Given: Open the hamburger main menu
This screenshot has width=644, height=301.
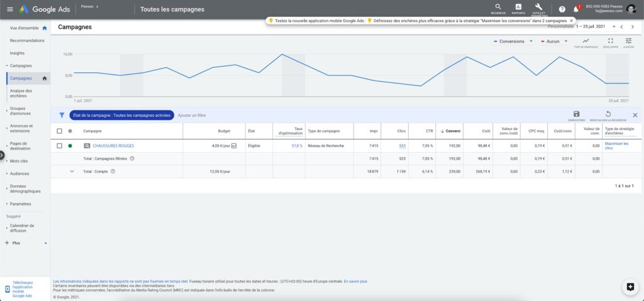Looking at the screenshot, I should 10,9.
